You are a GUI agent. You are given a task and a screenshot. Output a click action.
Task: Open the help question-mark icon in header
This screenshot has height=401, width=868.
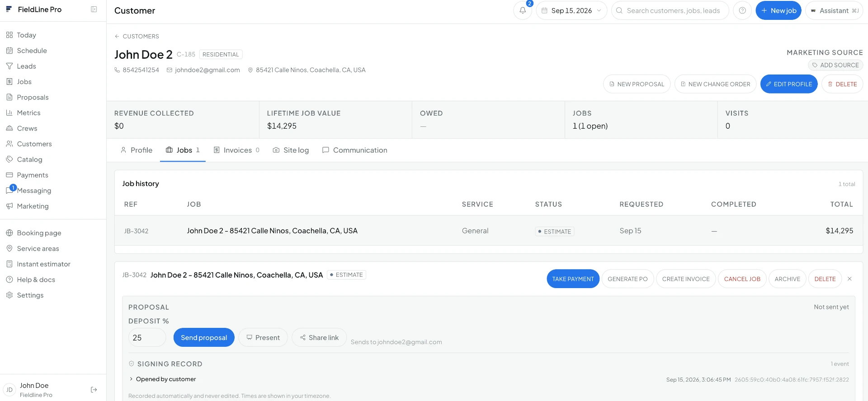(x=742, y=10)
